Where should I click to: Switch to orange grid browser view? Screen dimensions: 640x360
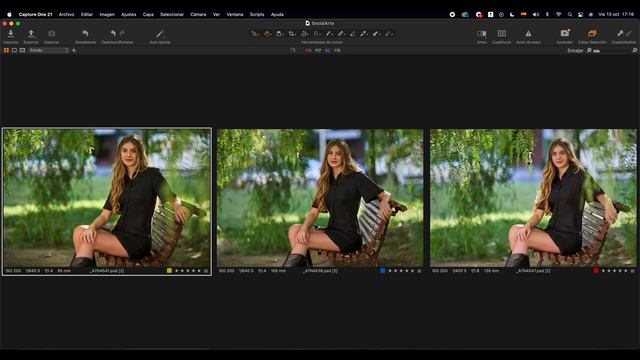click(6, 51)
